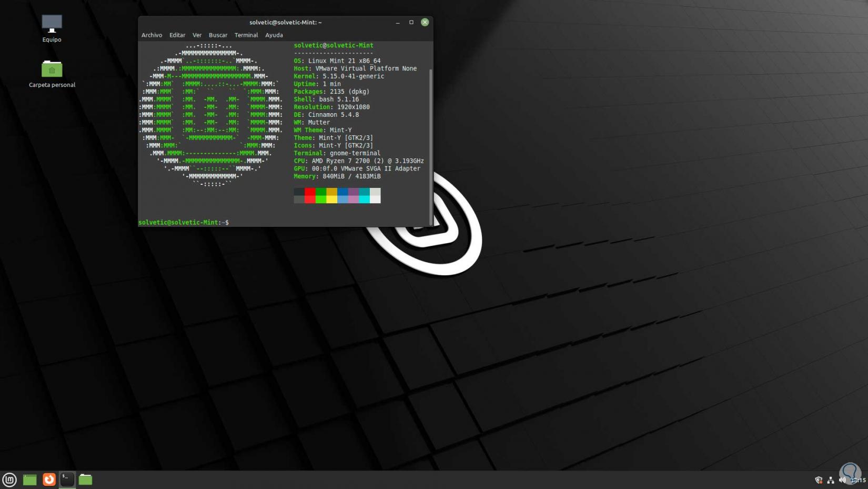Open the Editar menu
Image resolution: width=868 pixels, height=489 pixels.
click(x=177, y=35)
